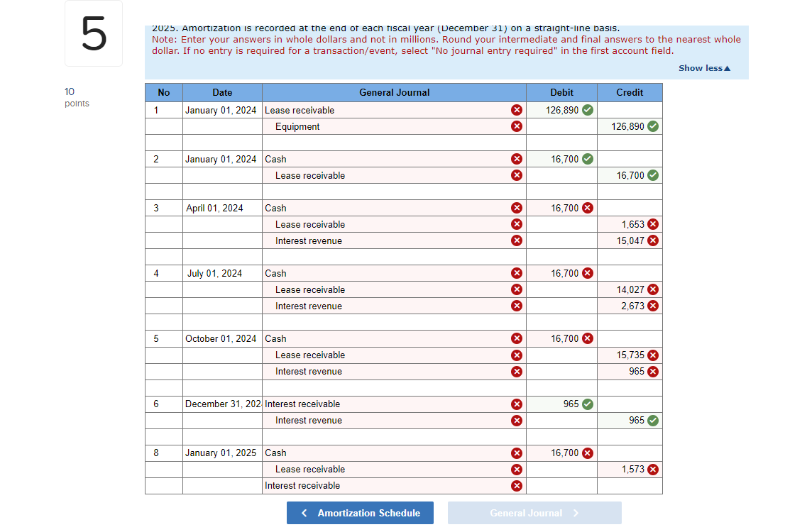785x532 pixels.
Task: Clear the 14,027 Lease receivable credit in entry 4
Action: 652,289
